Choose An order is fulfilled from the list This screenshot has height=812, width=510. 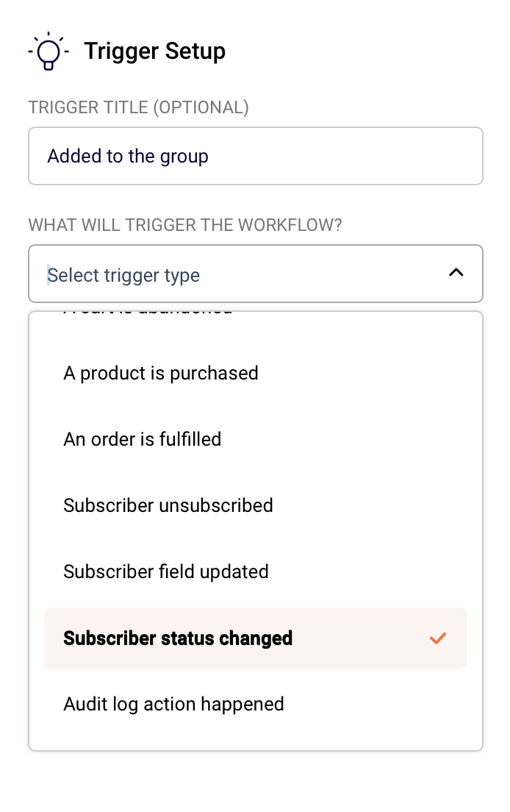tap(142, 439)
